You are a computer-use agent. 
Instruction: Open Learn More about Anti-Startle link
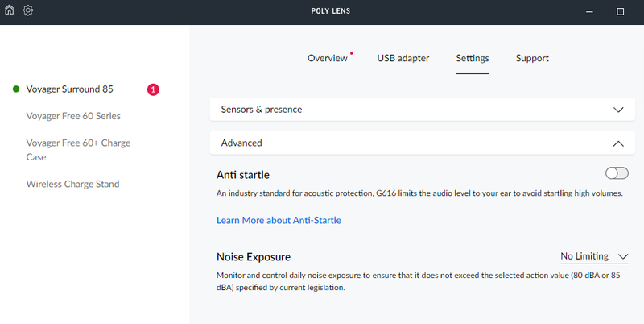pyautogui.click(x=279, y=220)
